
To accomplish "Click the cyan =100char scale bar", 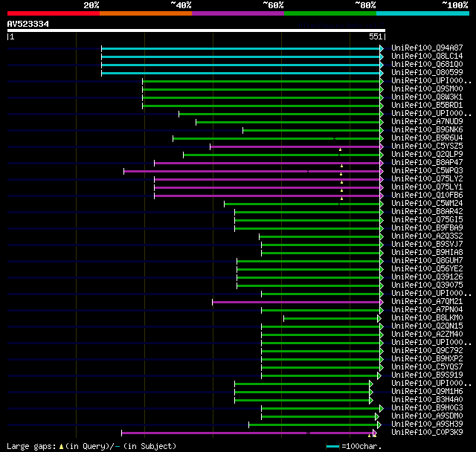I will tap(332, 446).
